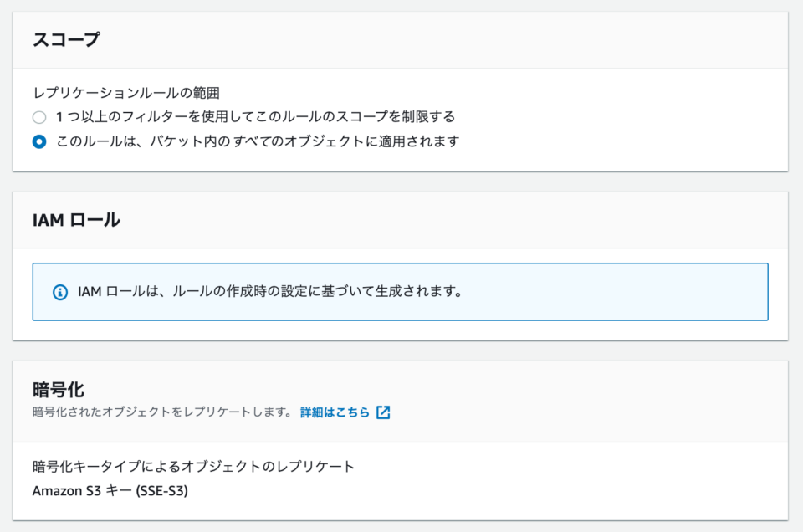Open the 詳細はこちら link
Image resolution: width=803 pixels, height=532 pixels.
click(x=335, y=412)
